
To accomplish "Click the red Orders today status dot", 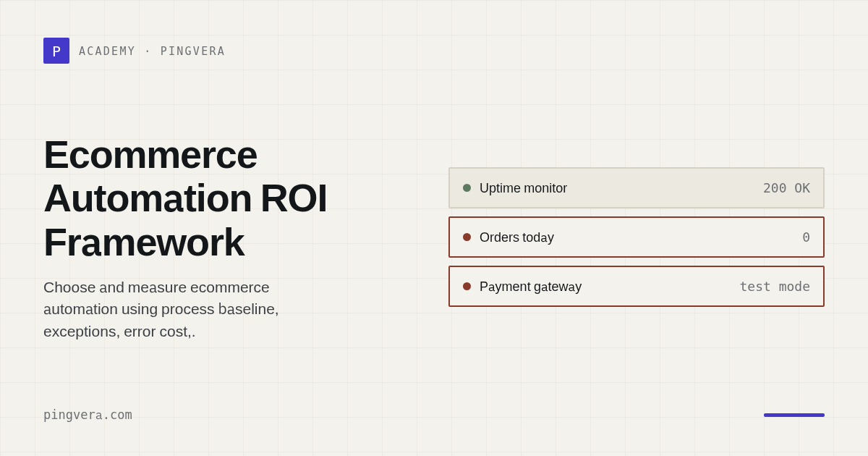I will click(x=467, y=237).
